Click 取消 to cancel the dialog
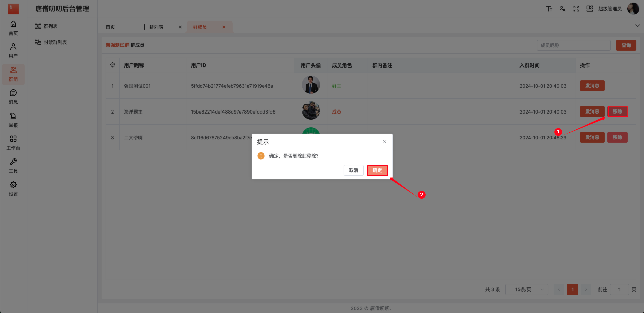Viewport: 644px width, 313px height. pyautogui.click(x=353, y=170)
